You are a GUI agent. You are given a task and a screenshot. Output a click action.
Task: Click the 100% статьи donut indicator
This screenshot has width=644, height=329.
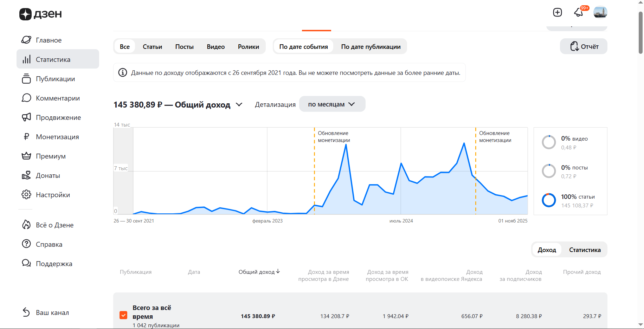click(549, 200)
